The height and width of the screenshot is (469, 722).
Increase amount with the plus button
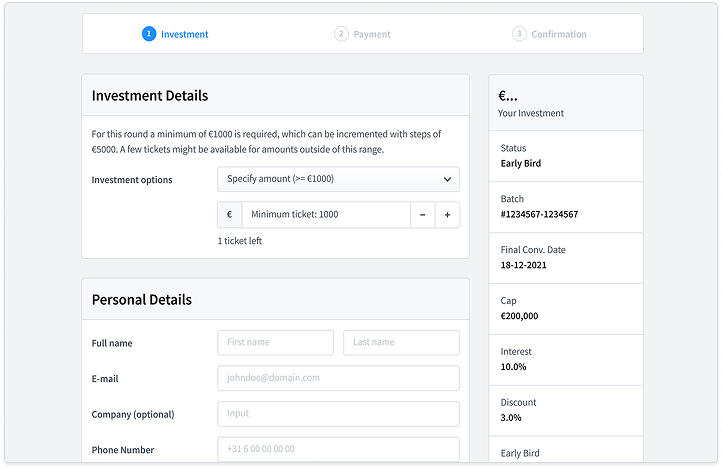point(447,215)
